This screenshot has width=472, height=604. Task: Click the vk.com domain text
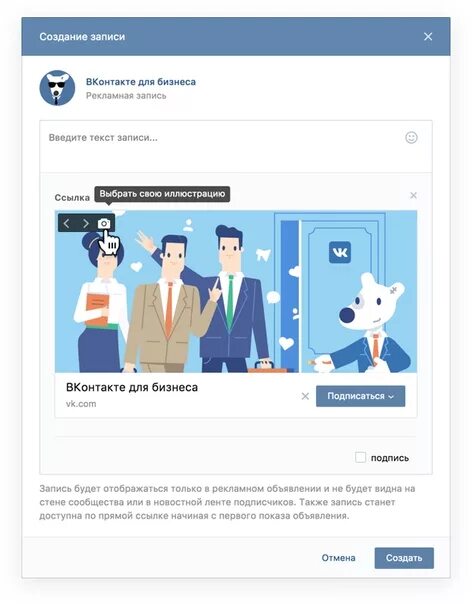point(81,404)
